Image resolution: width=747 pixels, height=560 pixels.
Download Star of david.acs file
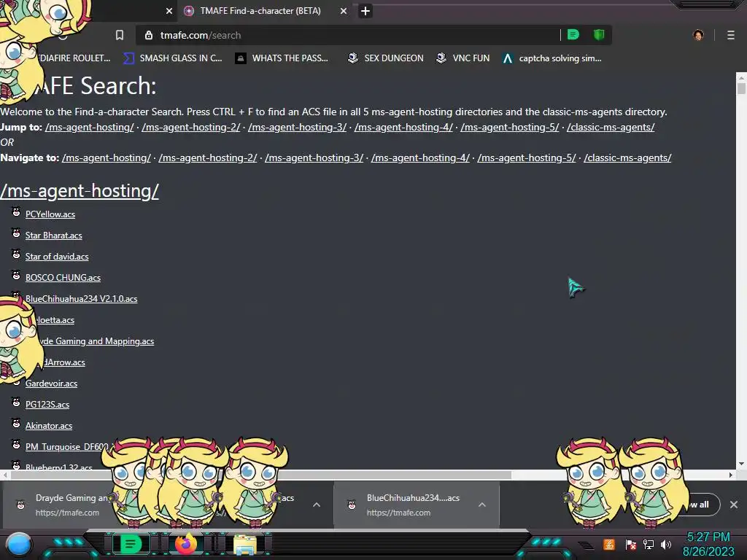(57, 257)
